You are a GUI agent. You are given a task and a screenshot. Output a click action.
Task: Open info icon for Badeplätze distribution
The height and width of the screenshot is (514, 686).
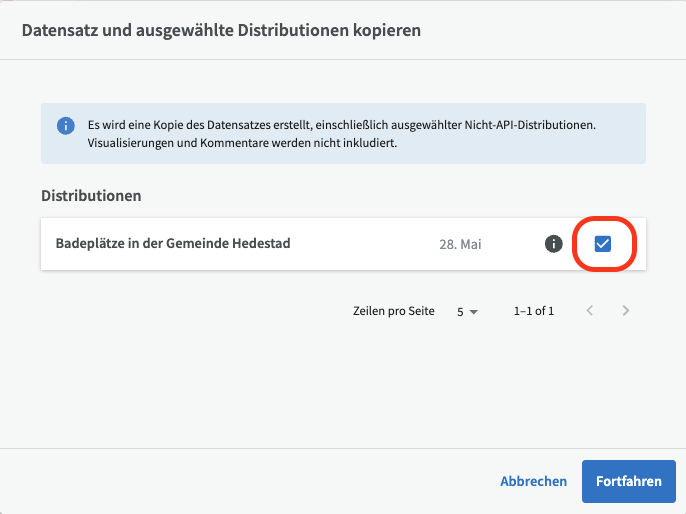click(553, 244)
